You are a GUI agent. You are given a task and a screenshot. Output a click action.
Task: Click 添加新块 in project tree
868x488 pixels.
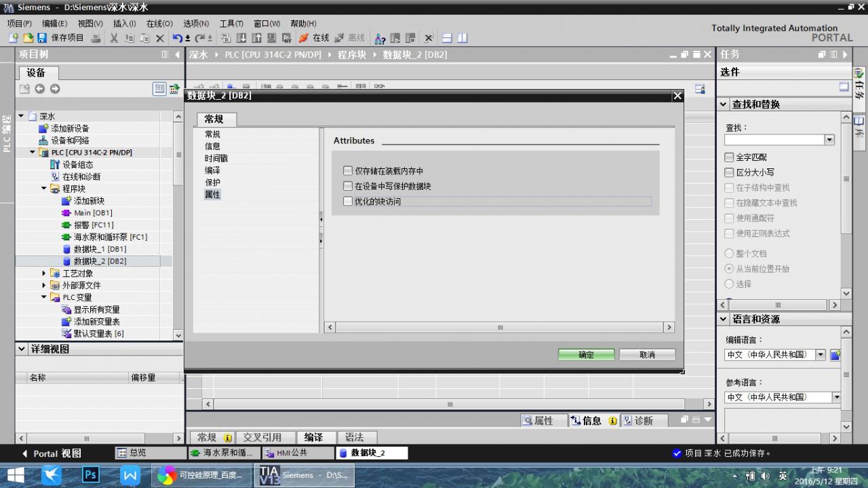point(89,201)
